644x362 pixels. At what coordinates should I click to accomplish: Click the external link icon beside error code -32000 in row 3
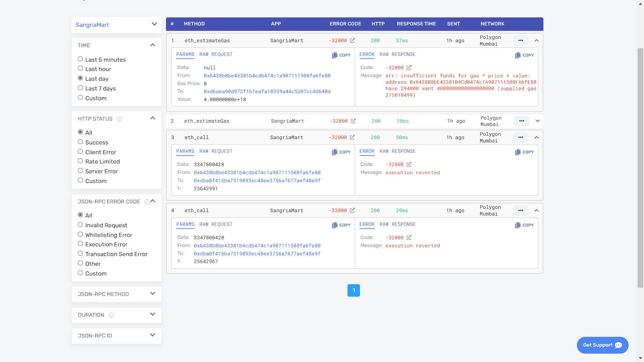point(352,137)
